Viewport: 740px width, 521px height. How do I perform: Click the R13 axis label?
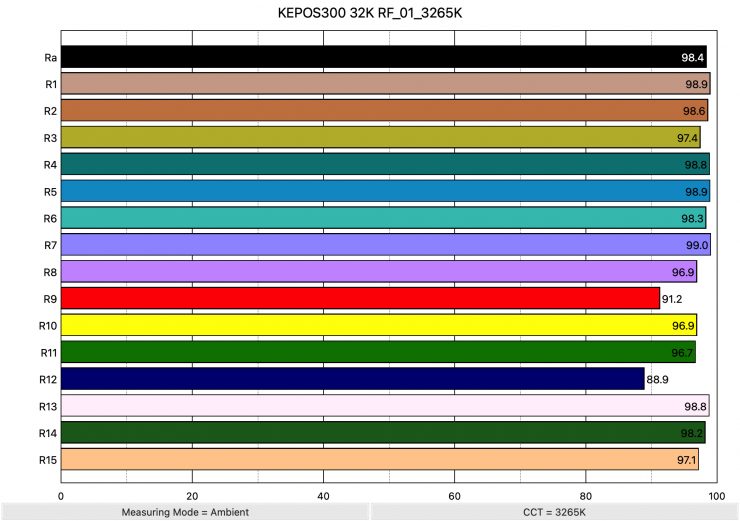pos(48,406)
